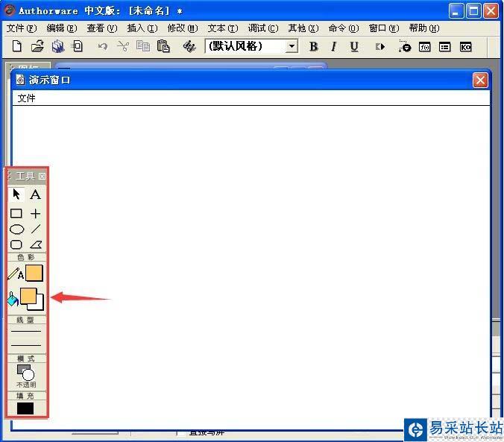Close the 演示窗口 presentation window
The image size is (504, 442).
click(x=480, y=80)
